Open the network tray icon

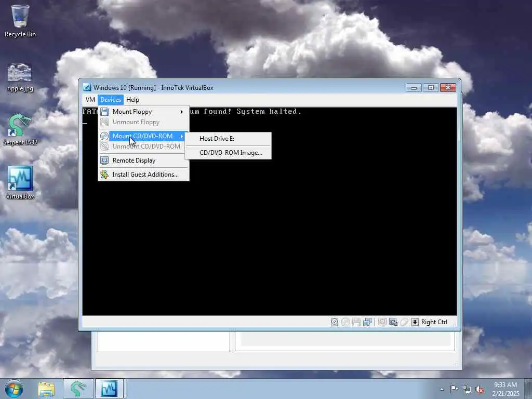pyautogui.click(x=467, y=389)
